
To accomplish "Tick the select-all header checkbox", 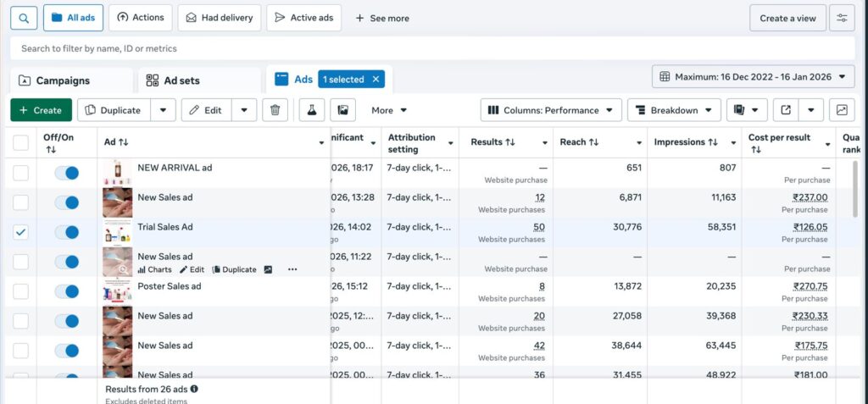I will [21, 143].
